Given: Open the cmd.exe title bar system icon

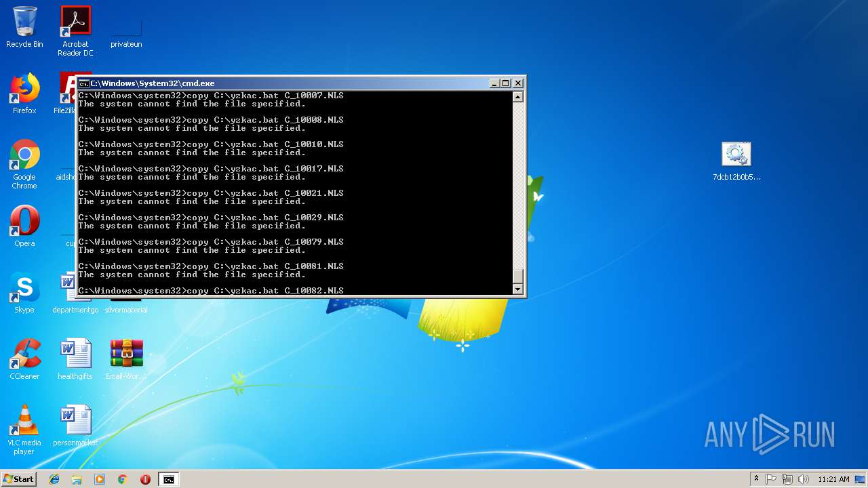Looking at the screenshot, I should point(83,83).
